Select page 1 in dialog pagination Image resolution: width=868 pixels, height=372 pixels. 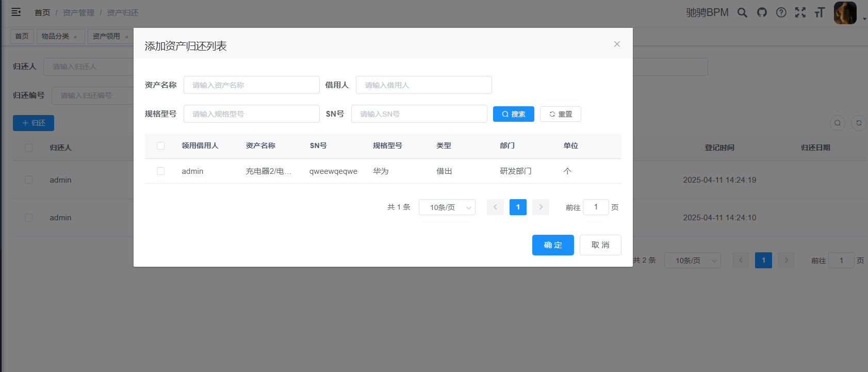[518, 207]
